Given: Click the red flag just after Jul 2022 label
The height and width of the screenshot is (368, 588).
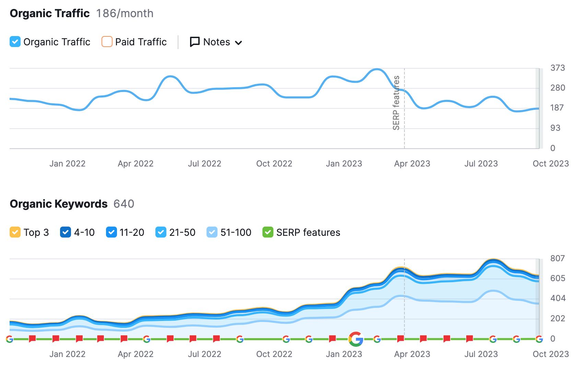Looking at the screenshot, I should 216,339.
